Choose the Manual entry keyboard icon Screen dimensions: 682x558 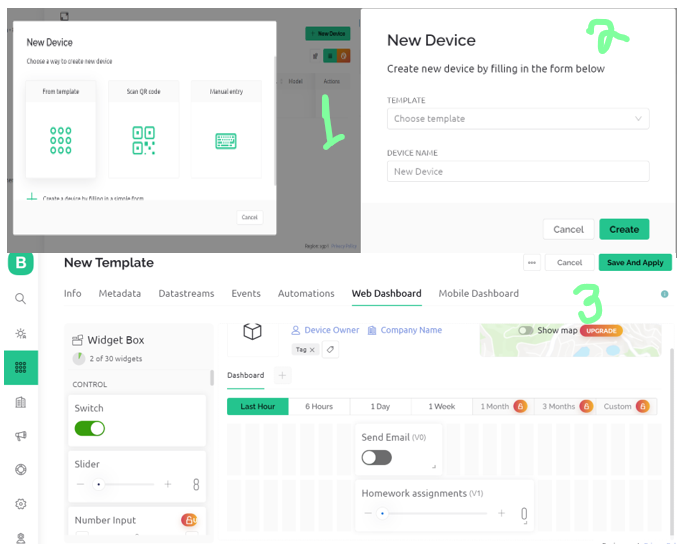point(226,141)
